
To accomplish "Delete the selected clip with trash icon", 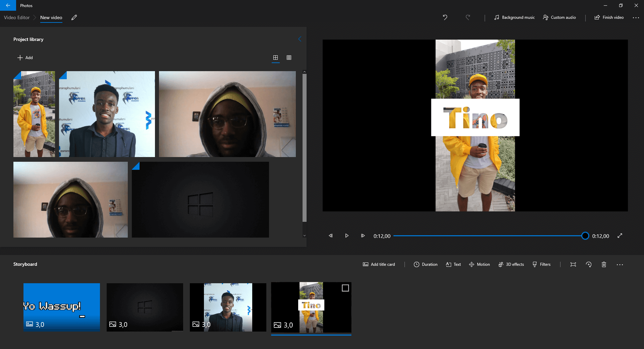I will [604, 264].
